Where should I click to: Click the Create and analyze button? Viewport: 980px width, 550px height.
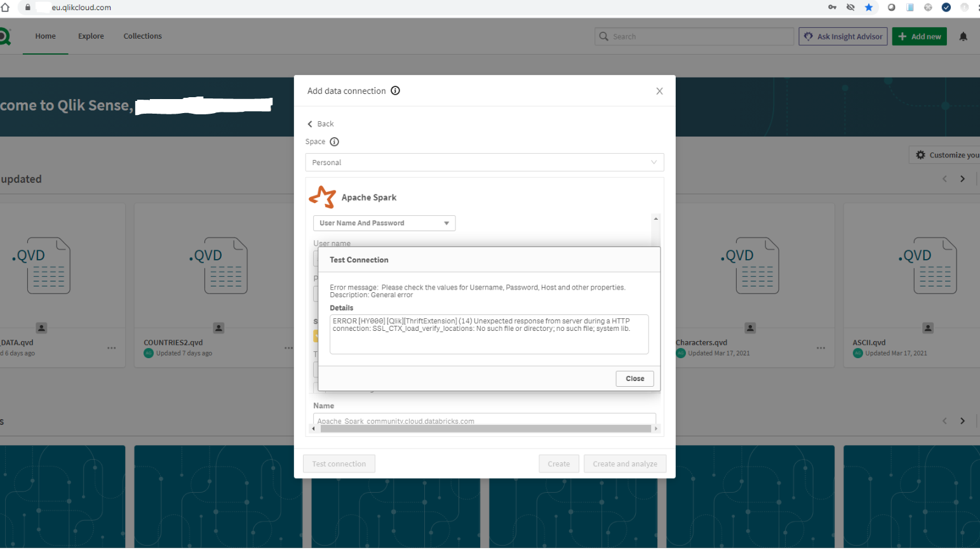click(625, 464)
